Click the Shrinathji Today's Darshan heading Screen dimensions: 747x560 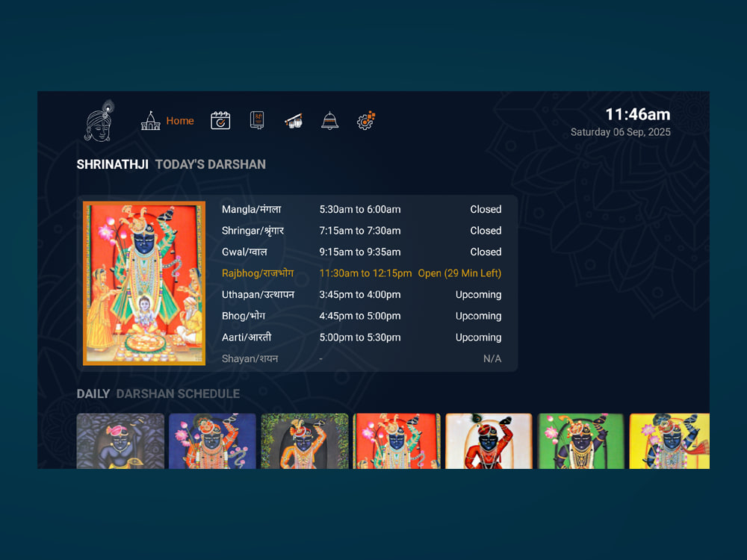tap(171, 164)
